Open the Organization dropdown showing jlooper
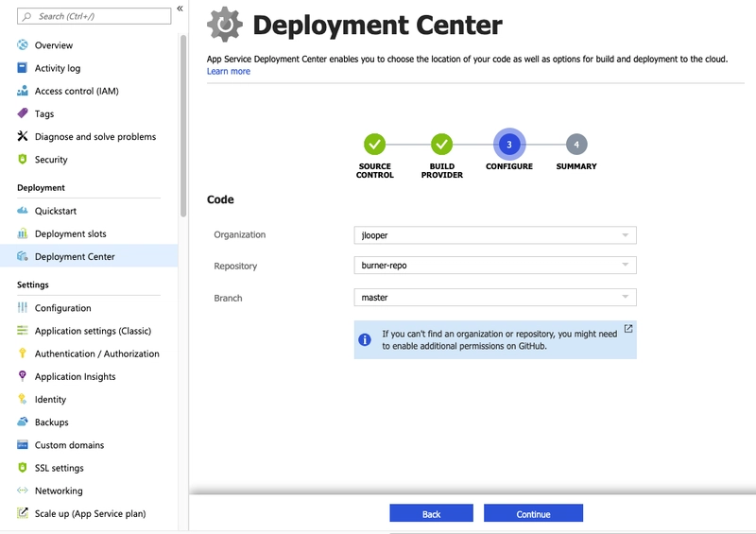 pos(495,235)
